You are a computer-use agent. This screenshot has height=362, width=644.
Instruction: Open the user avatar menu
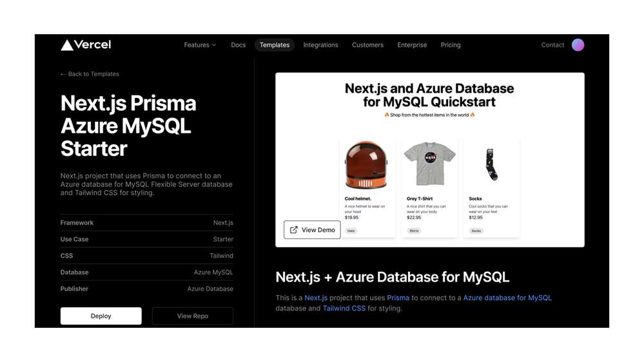pyautogui.click(x=578, y=44)
